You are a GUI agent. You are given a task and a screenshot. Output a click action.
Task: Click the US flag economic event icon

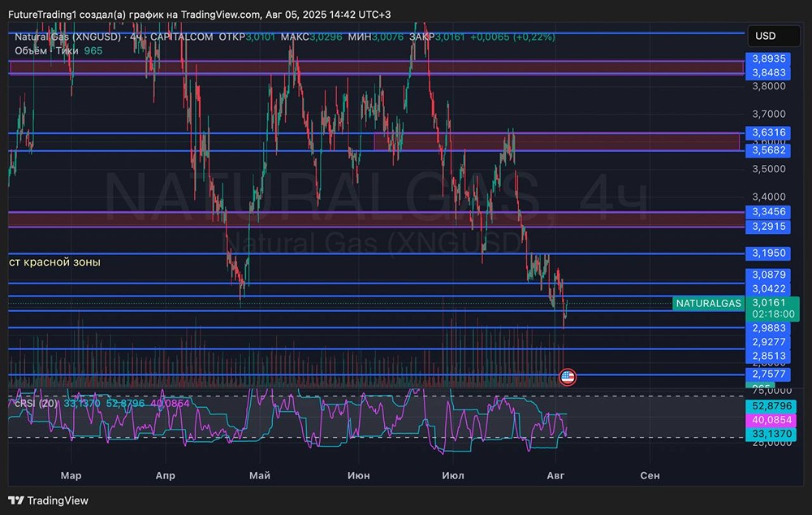568,376
